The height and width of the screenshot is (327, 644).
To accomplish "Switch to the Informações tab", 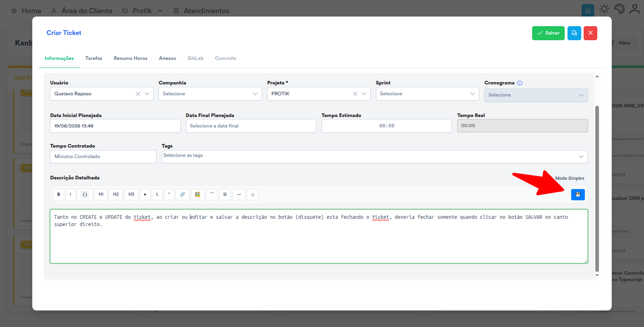I will click(x=59, y=58).
